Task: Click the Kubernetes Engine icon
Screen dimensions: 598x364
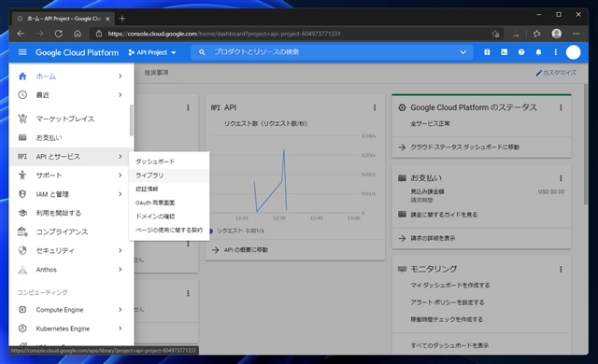Action: (22, 329)
